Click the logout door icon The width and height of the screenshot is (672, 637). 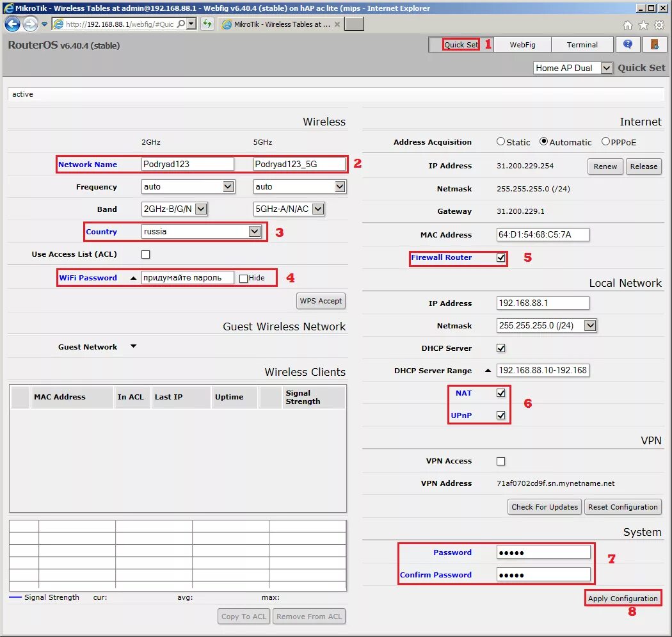[x=655, y=45]
